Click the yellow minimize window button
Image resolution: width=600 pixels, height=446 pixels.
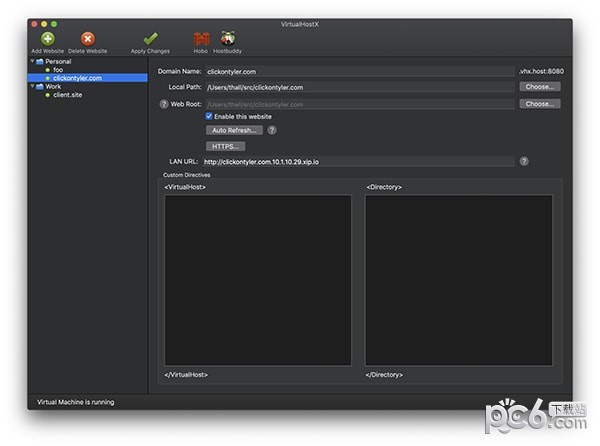pos(44,24)
